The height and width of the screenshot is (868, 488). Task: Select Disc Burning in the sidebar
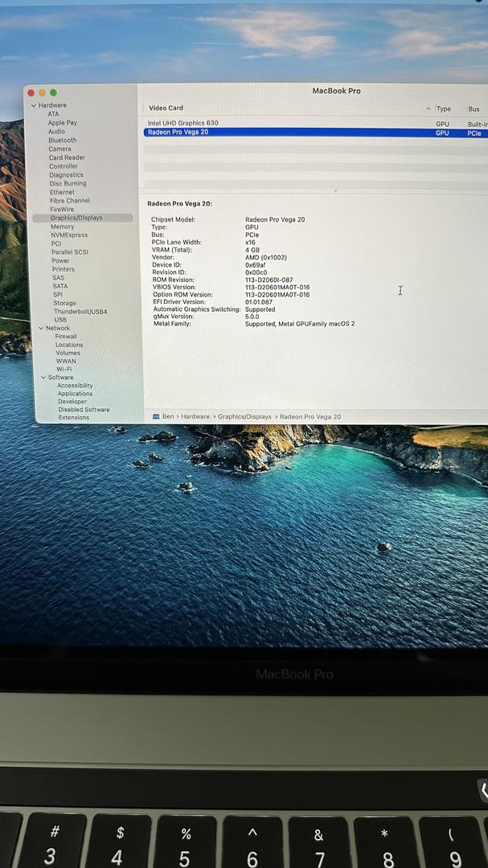tap(68, 184)
